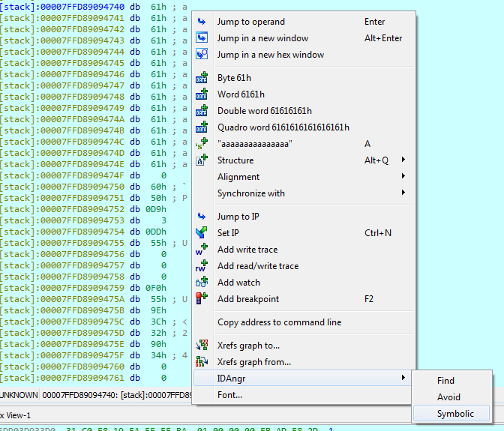Select Add watch
The height and width of the screenshot is (431, 504).
303,283
